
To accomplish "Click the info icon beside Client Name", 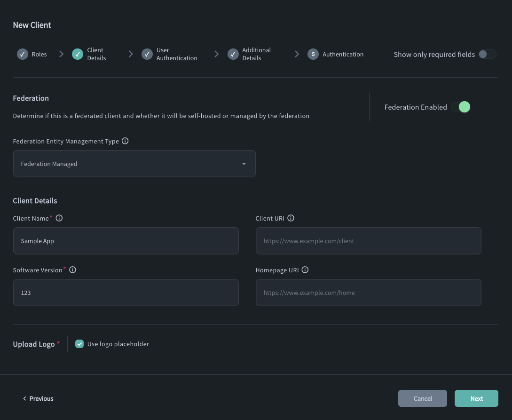I will [59, 218].
